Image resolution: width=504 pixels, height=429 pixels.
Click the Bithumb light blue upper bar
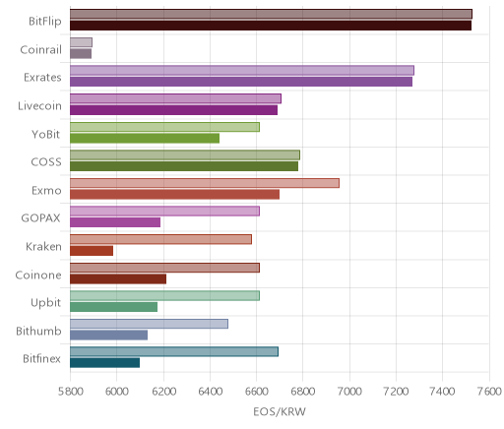tap(149, 324)
